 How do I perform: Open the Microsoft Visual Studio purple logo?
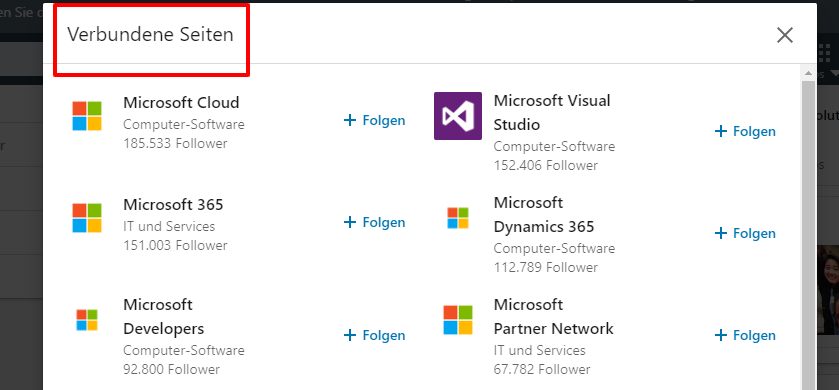(x=458, y=116)
